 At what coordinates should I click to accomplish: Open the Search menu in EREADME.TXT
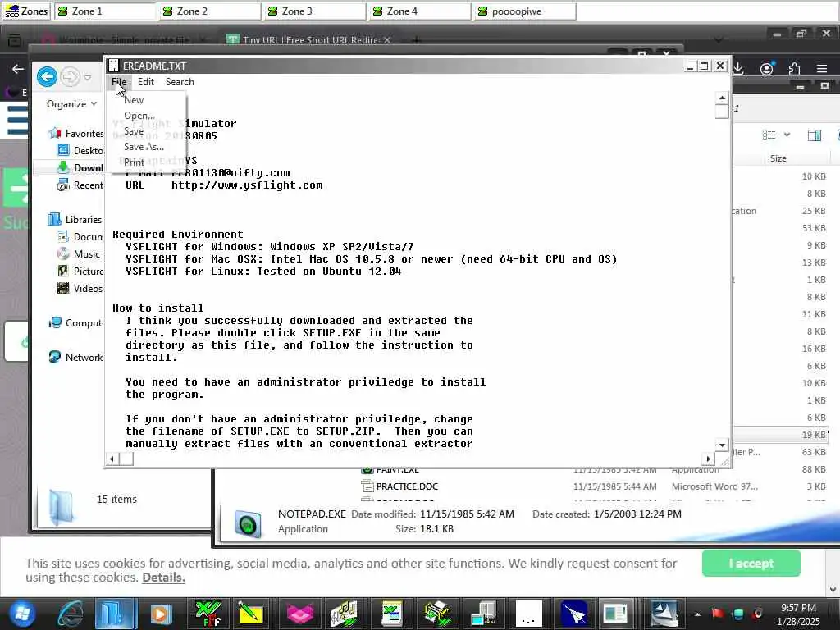(180, 82)
